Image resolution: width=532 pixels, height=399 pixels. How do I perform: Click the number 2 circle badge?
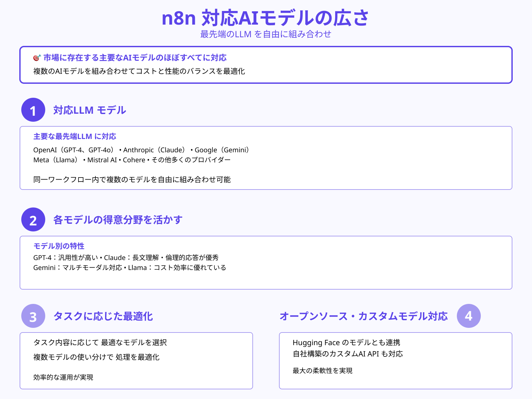pyautogui.click(x=33, y=220)
